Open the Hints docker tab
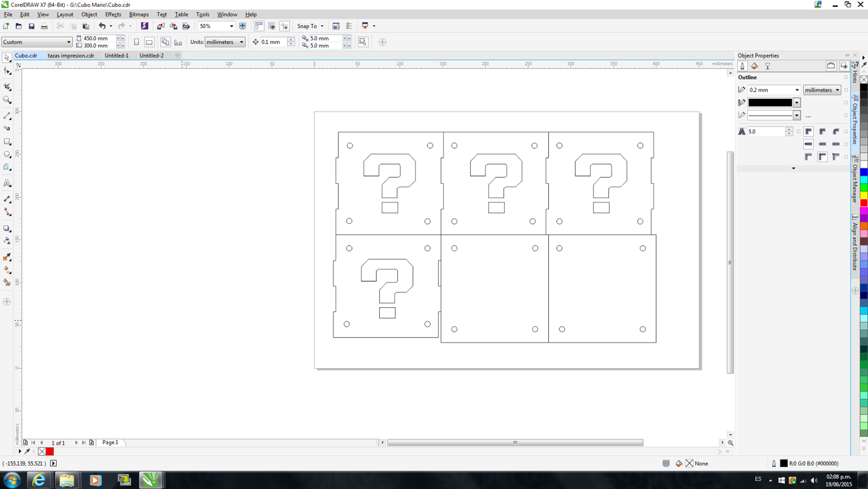868x489 pixels. click(855, 73)
